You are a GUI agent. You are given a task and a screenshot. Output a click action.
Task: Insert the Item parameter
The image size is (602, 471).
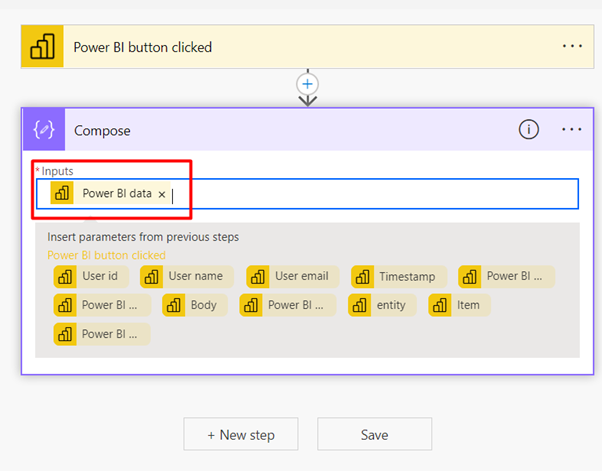point(460,305)
